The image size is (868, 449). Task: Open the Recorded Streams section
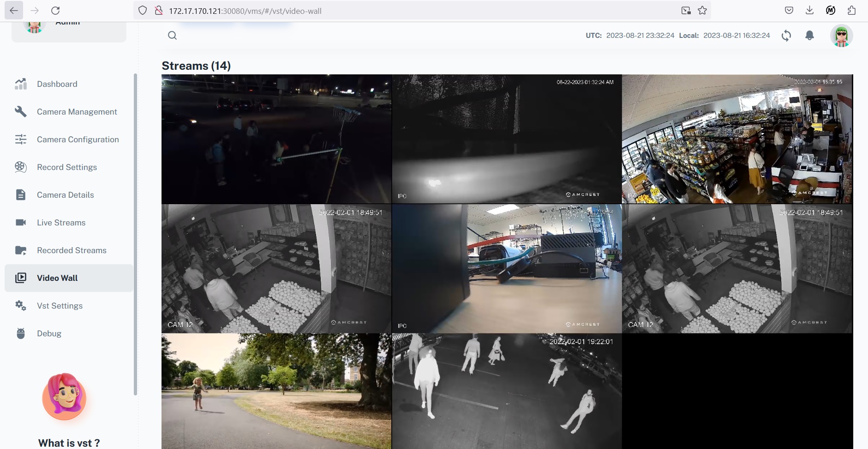point(71,250)
